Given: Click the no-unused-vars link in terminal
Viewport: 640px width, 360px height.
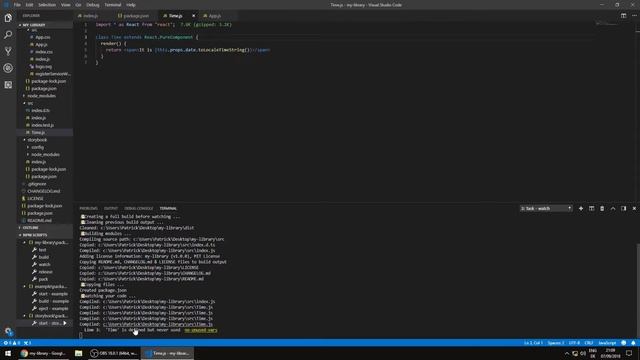Looking at the screenshot, I should pyautogui.click(x=201, y=330).
